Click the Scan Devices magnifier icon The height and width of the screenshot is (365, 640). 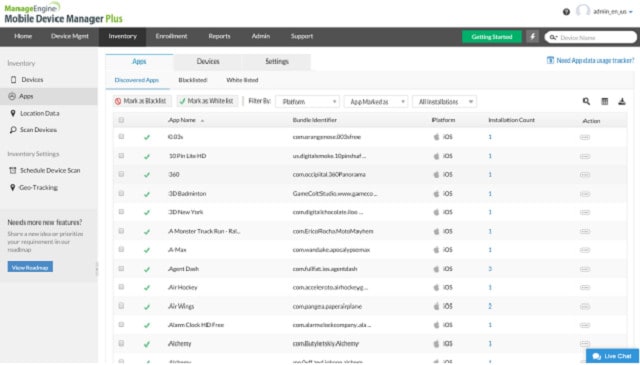point(13,130)
